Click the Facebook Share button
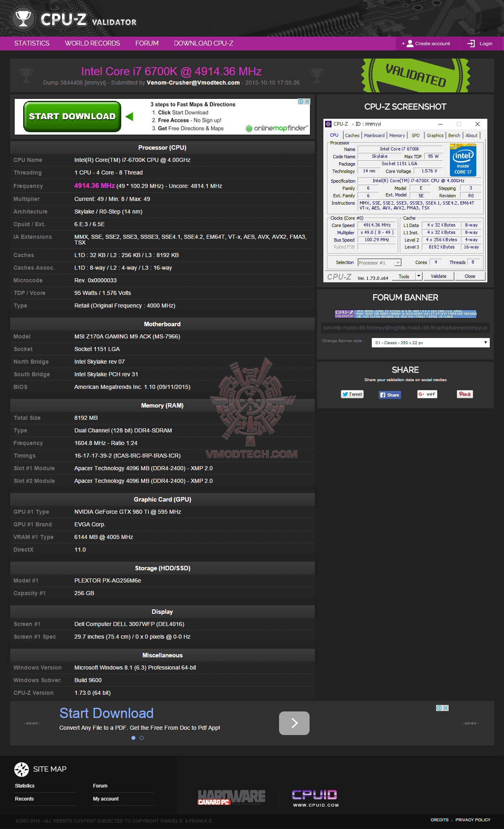504x829 pixels. (390, 395)
